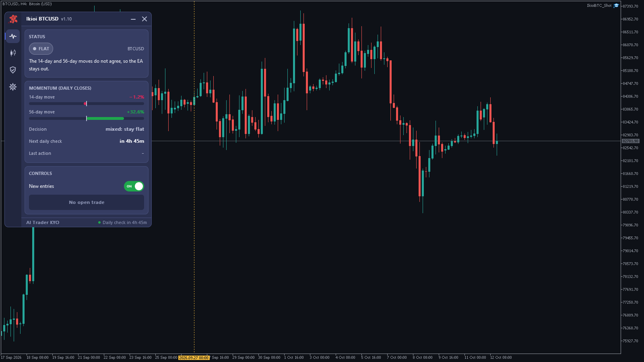
Task: Click the MOMENTUM (DAILY CLOSES) heading
Action: click(x=60, y=88)
